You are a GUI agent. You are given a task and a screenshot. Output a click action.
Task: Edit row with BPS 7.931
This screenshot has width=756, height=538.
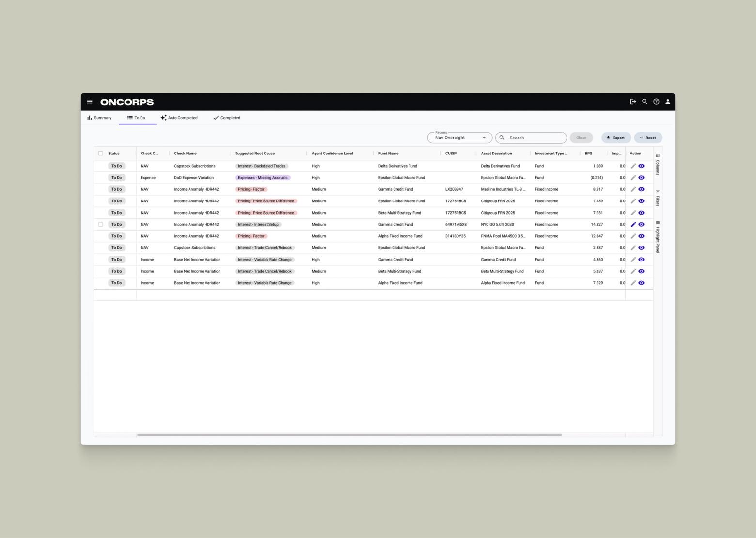[x=633, y=213]
